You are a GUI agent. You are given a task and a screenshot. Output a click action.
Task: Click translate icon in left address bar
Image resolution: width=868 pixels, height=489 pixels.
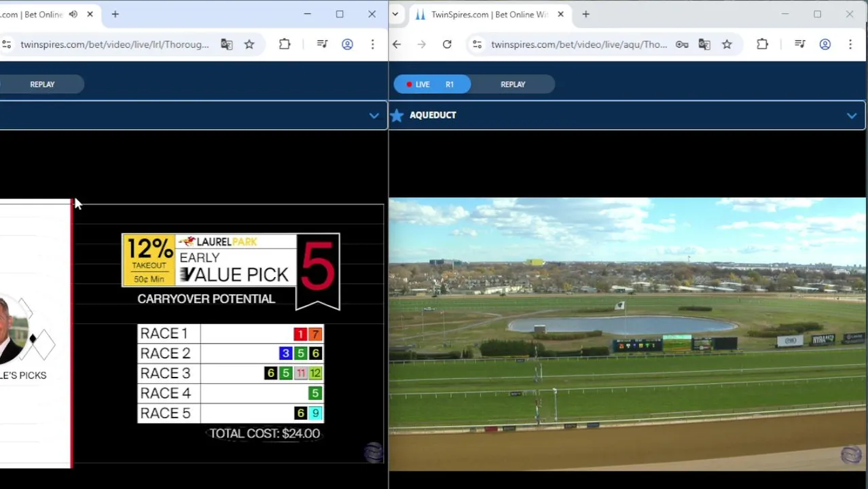point(226,44)
